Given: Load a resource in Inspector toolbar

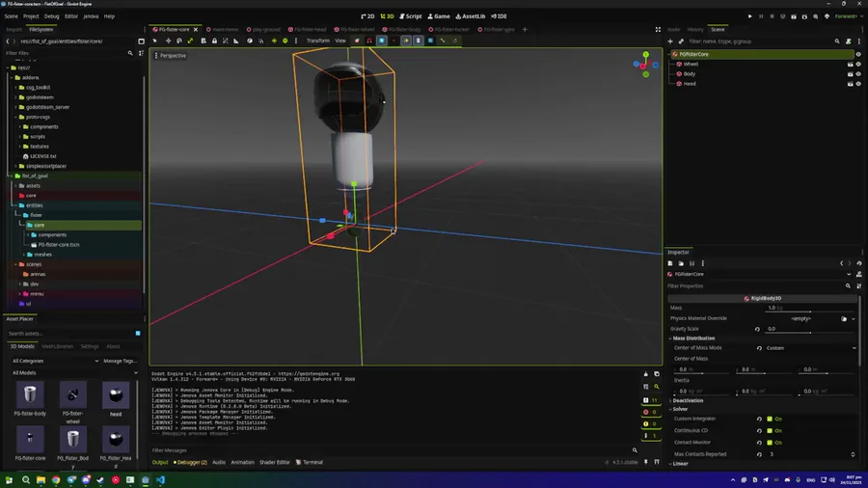Looking at the screenshot, I should [681, 263].
